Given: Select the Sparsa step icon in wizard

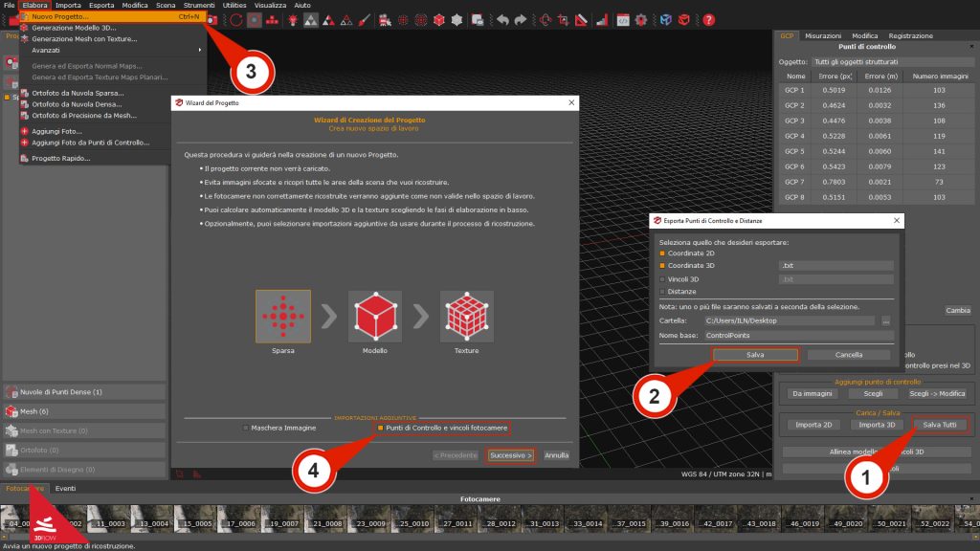Looking at the screenshot, I should tap(283, 316).
